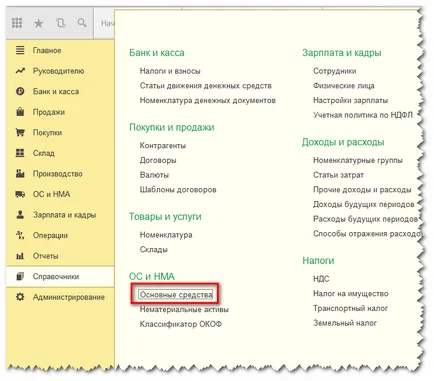Open the Номенклатура directory under Товары
This screenshot has width=434, height=381.
[166, 235]
